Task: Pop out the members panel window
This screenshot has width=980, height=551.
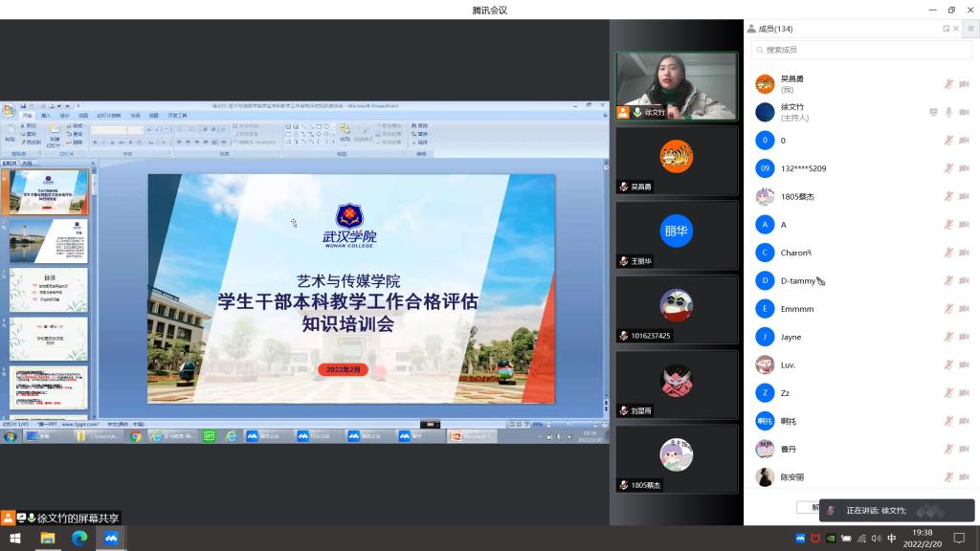Action: (x=946, y=29)
